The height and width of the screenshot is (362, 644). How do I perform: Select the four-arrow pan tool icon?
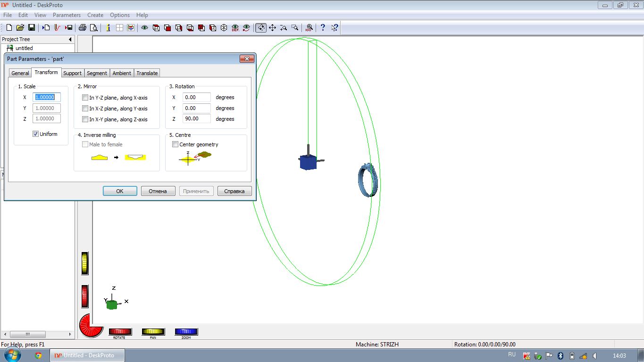[x=272, y=28]
